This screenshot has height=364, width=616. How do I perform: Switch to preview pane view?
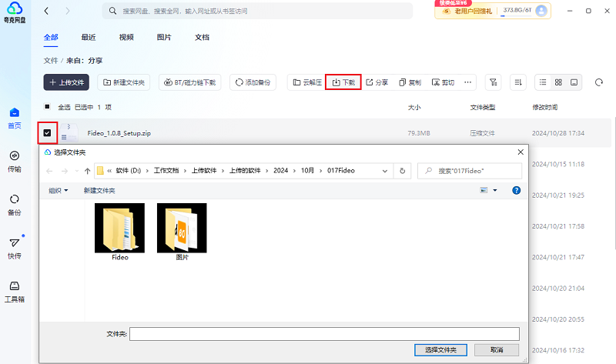574,82
